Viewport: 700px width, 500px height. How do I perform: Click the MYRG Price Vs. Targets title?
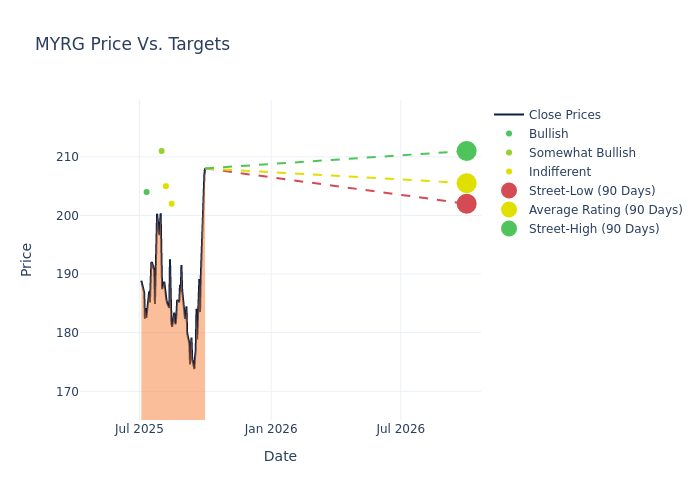pos(132,44)
